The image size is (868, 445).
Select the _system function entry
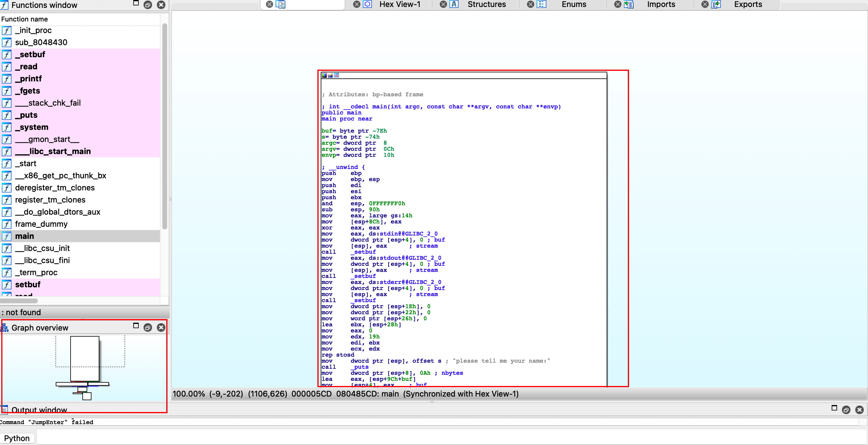32,127
